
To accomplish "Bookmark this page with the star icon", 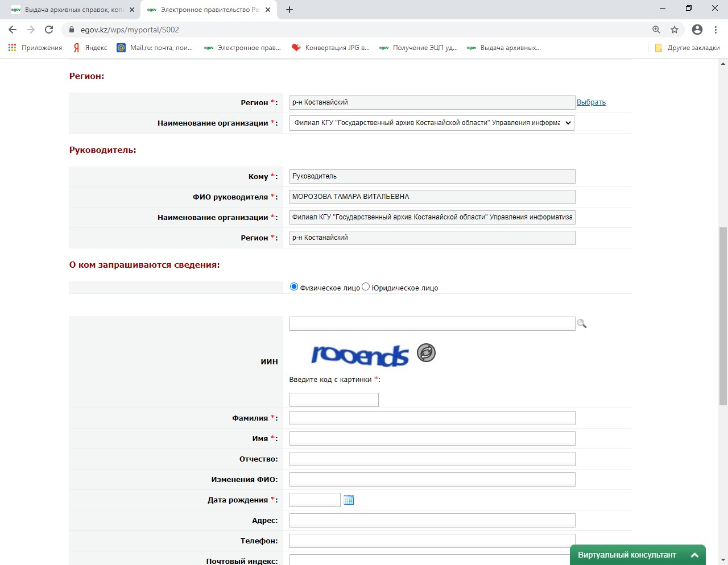I will pos(675,30).
